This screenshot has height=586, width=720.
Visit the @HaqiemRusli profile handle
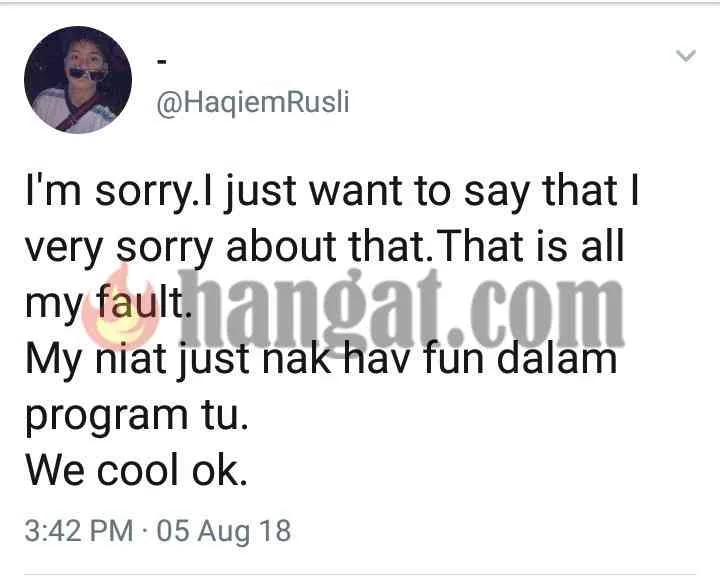click(253, 103)
